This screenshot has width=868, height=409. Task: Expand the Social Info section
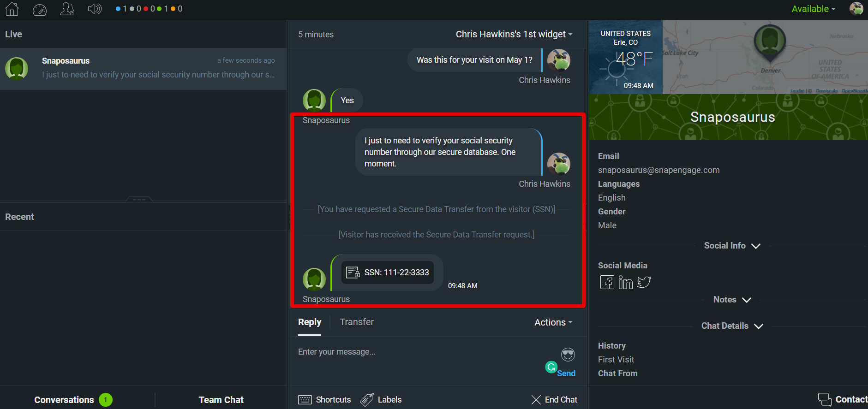pyautogui.click(x=731, y=246)
